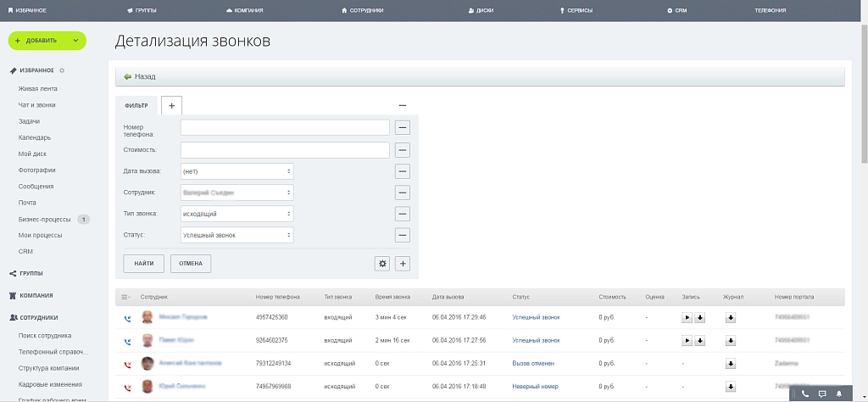Viewport: 868px width, 402px height.
Task: Click the phone icon in the bottom bar
Action: tap(805, 394)
